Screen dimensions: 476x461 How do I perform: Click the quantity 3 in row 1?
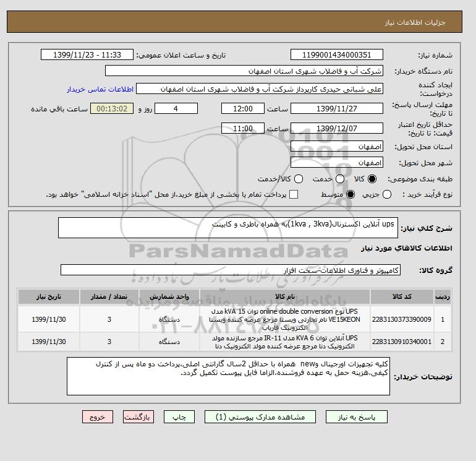point(109,319)
